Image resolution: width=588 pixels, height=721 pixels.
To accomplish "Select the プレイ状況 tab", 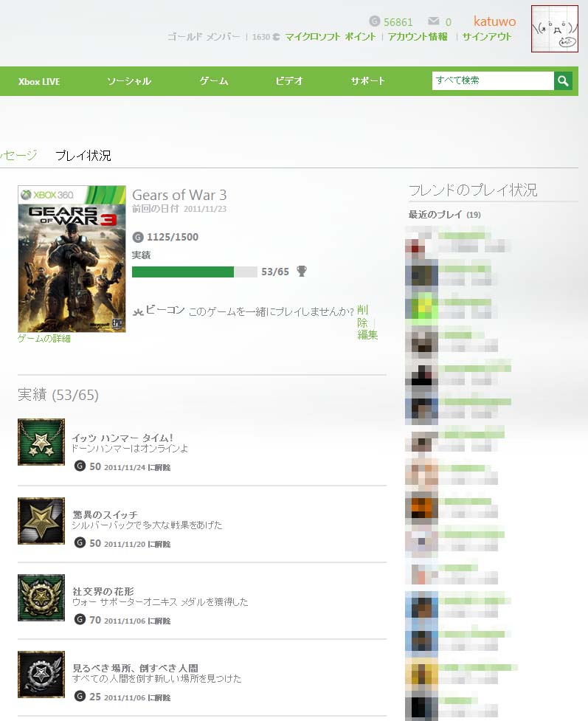I will [83, 156].
